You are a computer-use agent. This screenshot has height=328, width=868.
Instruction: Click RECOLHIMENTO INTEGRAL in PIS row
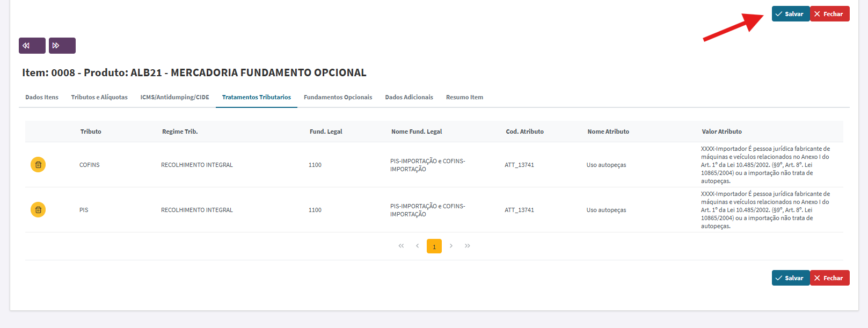click(197, 210)
